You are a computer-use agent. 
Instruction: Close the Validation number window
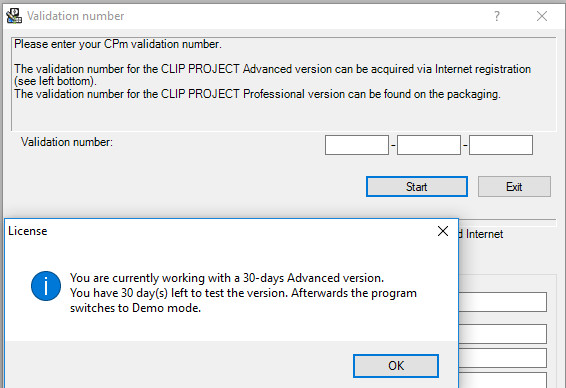click(542, 16)
